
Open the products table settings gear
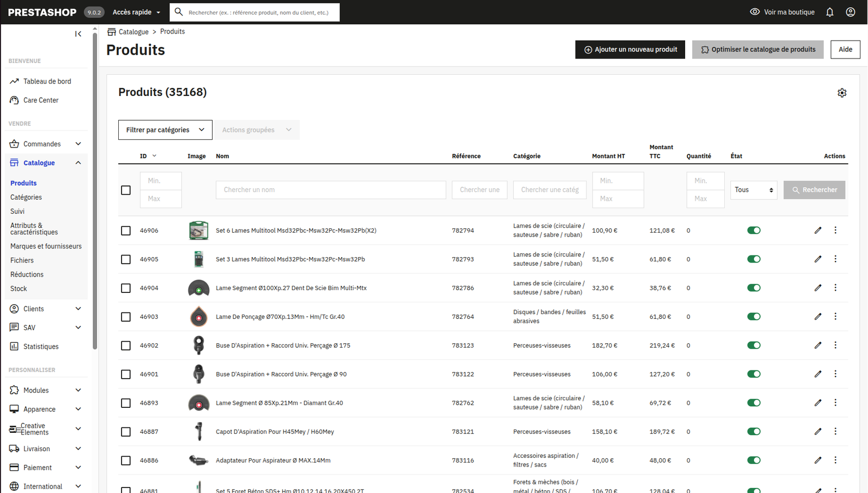coord(842,92)
